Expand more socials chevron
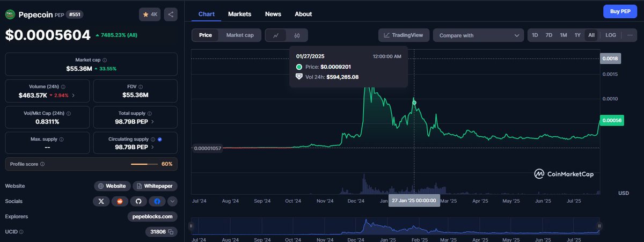The image size is (644, 242). pos(172,201)
